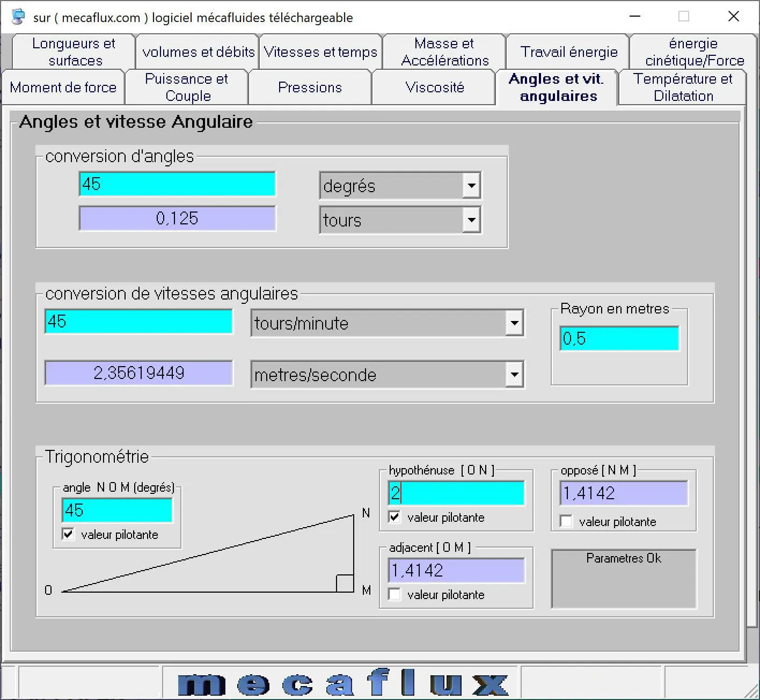Close the mecaflux window
760x700 pixels.
733,17
